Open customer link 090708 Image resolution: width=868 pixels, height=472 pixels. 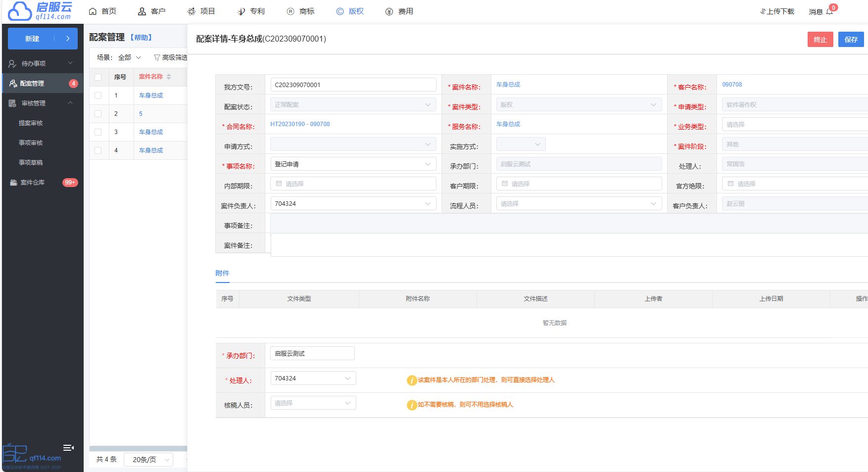(732, 85)
